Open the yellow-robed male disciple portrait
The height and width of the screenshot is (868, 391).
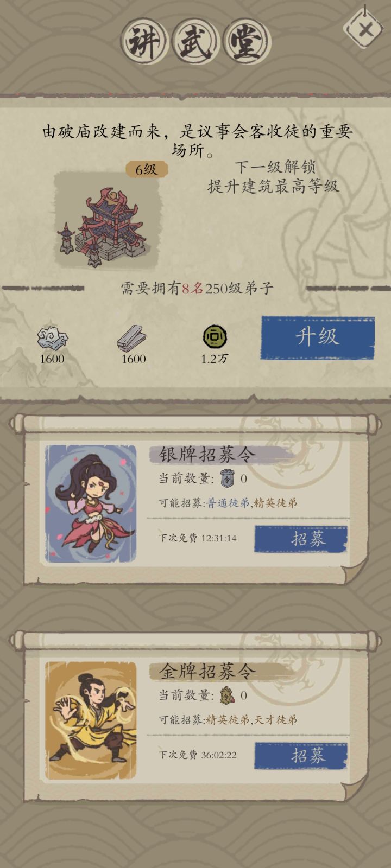91,720
